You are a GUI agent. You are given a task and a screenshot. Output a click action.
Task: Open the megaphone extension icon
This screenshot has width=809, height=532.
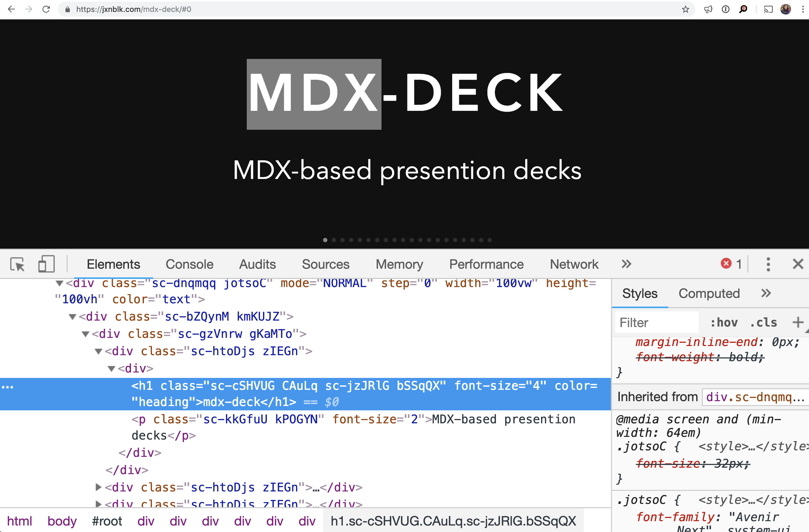pyautogui.click(x=708, y=9)
